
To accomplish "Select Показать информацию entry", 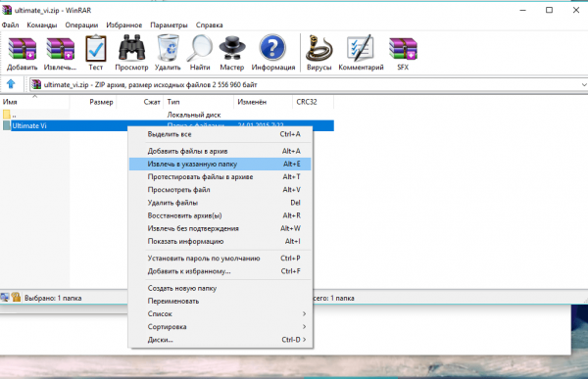I will point(220,241).
